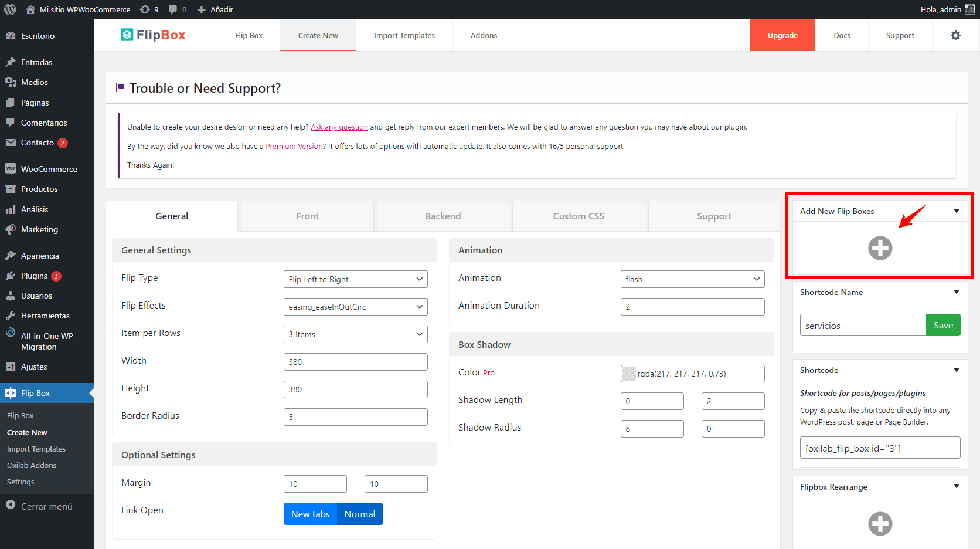Open the Animation dropdown showing flash
Image resolution: width=980 pixels, height=549 pixels.
(692, 279)
